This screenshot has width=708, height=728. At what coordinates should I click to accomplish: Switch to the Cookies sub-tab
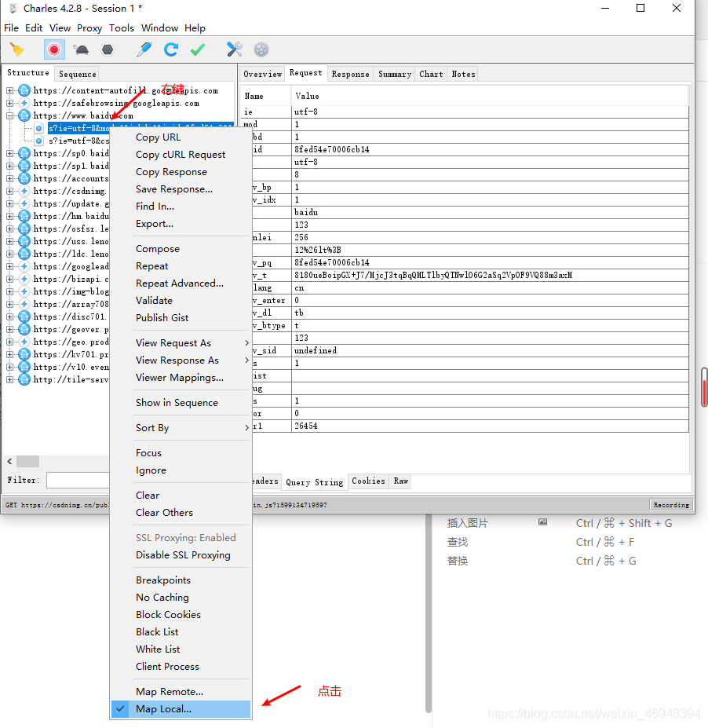pyautogui.click(x=368, y=481)
